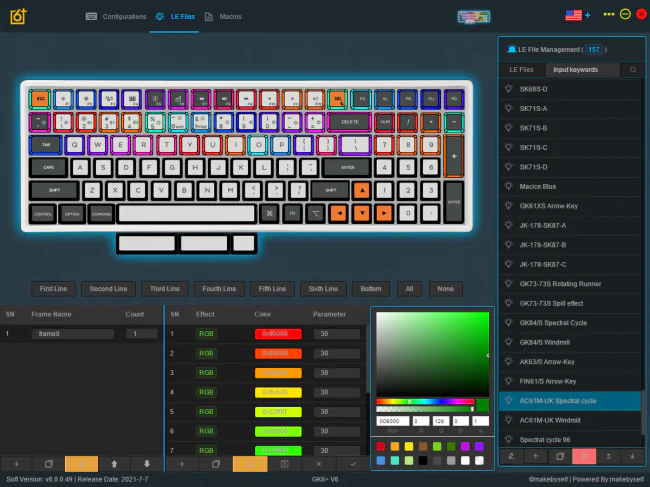The width and height of the screenshot is (650, 487).
Task: Pick the purple preset color swatch
Action: pos(479,446)
